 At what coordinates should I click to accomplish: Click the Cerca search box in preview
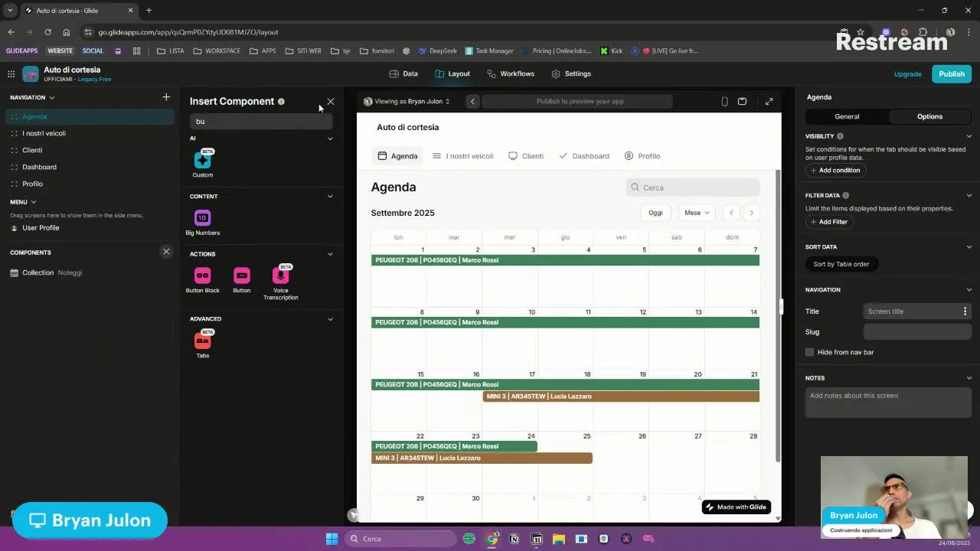point(693,187)
